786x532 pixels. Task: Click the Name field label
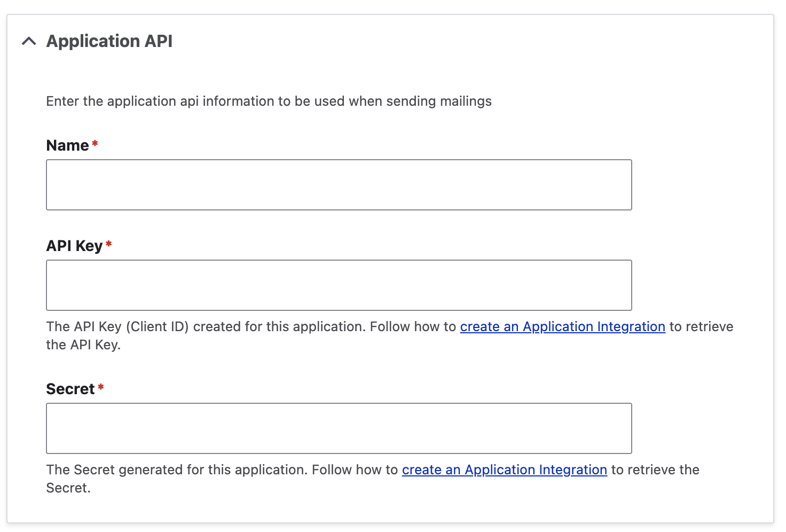[67, 145]
